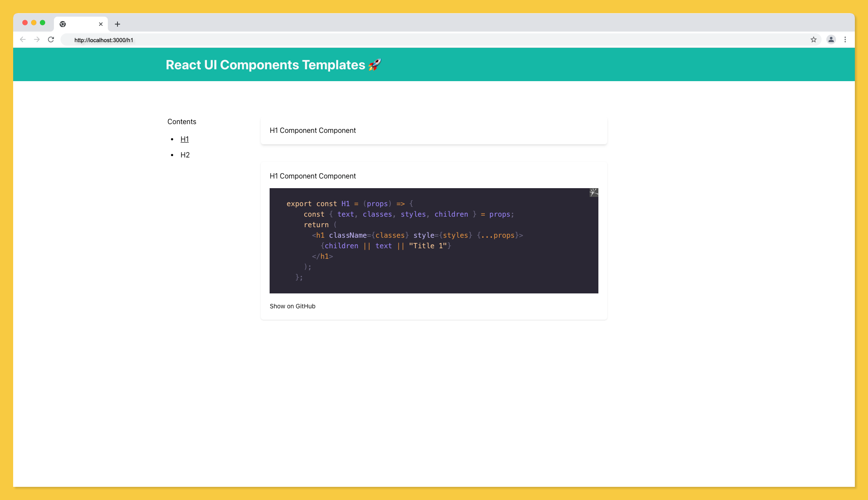Open a new browser tab
This screenshot has width=868, height=500.
[117, 24]
